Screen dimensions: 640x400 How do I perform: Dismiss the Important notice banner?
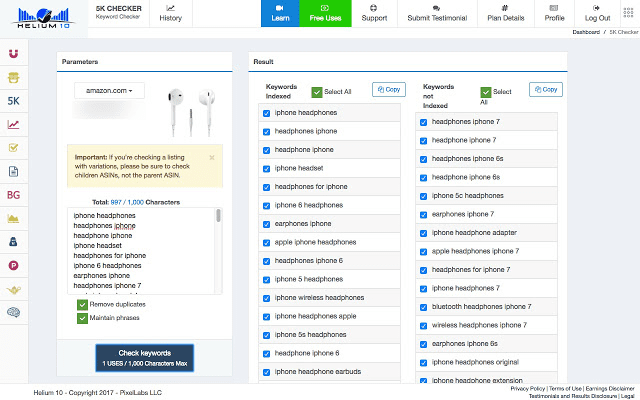[212, 158]
